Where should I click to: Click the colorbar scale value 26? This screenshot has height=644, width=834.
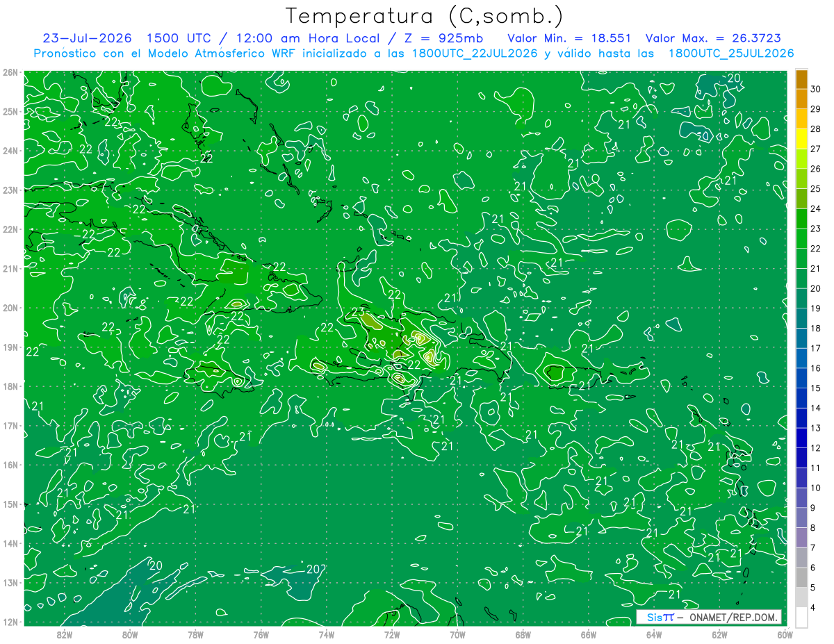coord(815,169)
